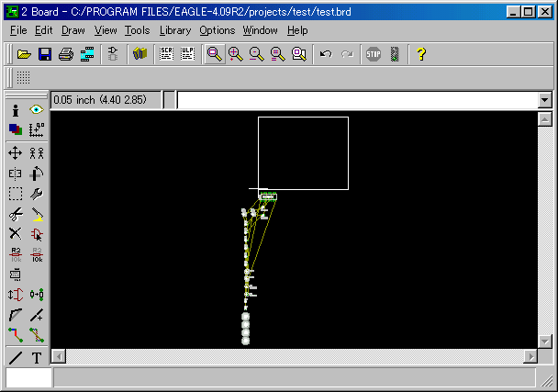Image resolution: width=558 pixels, height=392 pixels.
Task: Select the Paste tool
Action: pyautogui.click(x=37, y=214)
